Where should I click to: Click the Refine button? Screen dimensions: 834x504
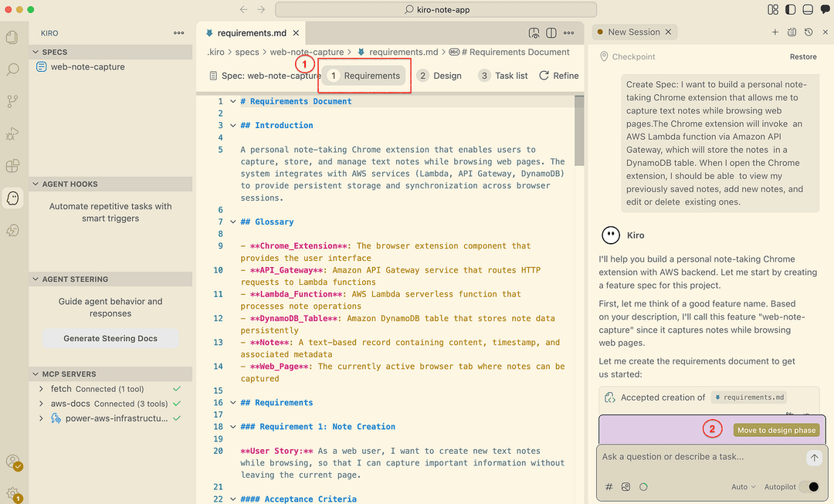(x=558, y=76)
